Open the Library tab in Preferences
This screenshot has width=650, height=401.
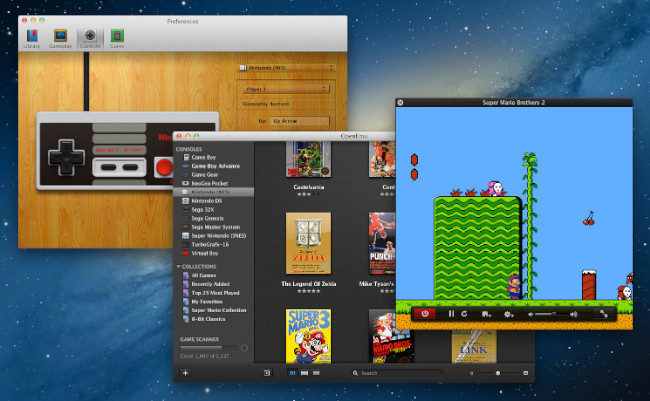coord(32,39)
